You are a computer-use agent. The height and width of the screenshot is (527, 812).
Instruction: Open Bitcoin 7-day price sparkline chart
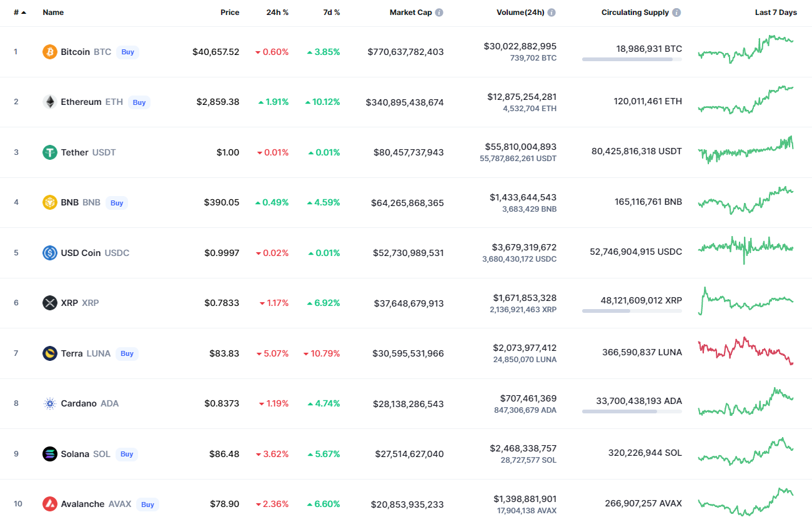[746, 49]
